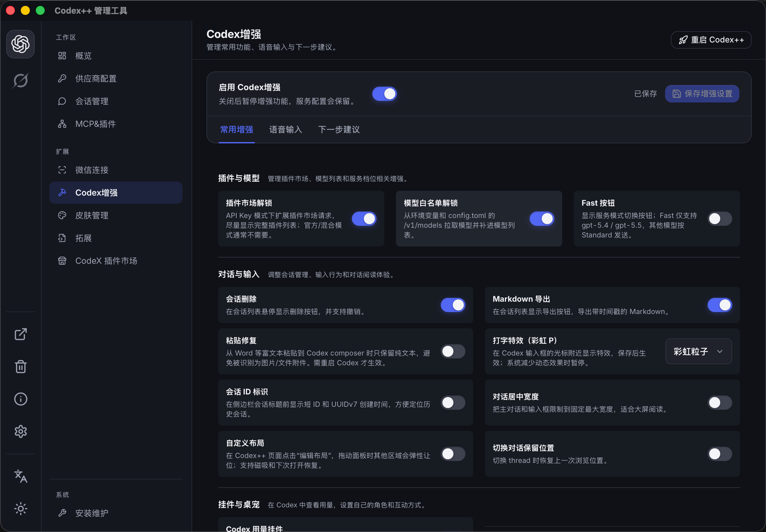766x532 pixels.
Task: Click the trash bin icon in the rail
Action: coord(21,366)
